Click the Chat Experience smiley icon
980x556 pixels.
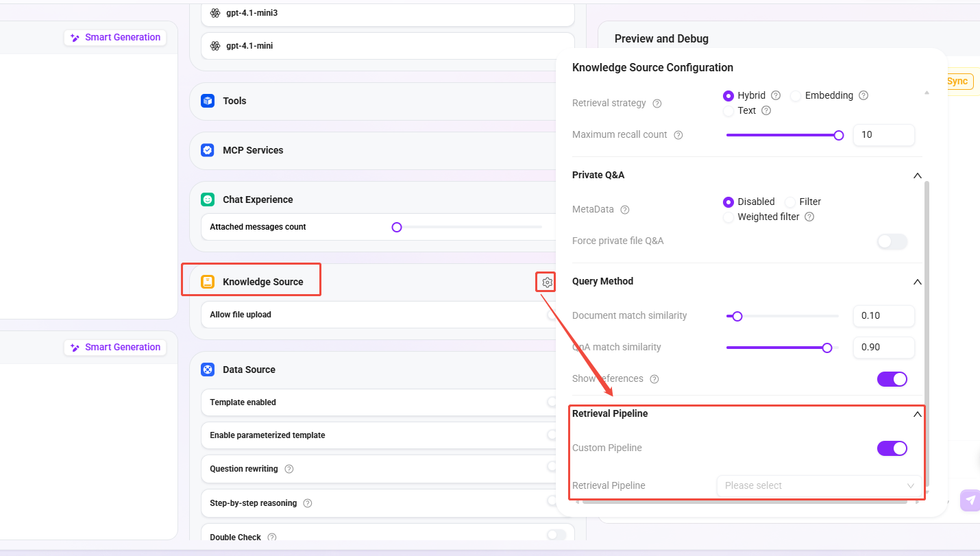(x=208, y=200)
